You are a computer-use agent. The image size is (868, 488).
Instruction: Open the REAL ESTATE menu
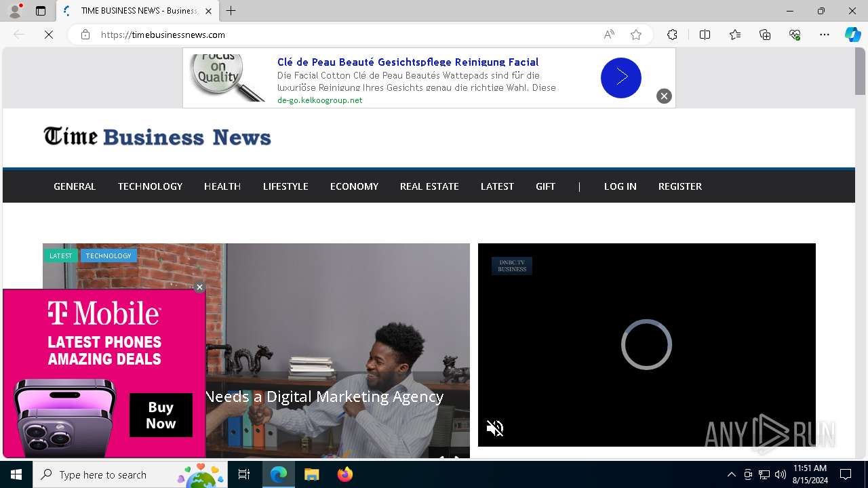(429, 186)
